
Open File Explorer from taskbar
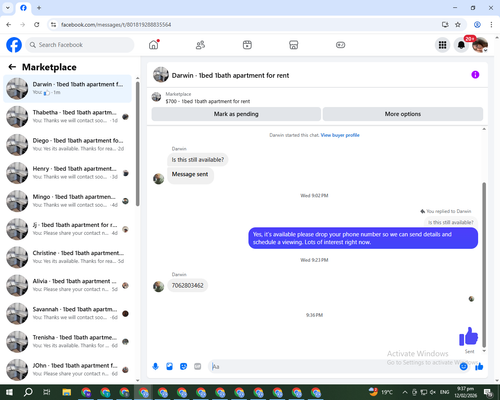(x=67, y=392)
